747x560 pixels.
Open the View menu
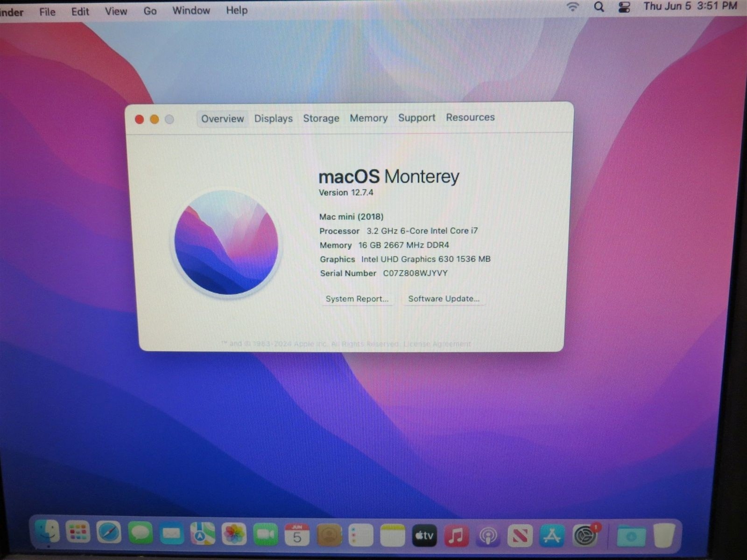click(116, 11)
